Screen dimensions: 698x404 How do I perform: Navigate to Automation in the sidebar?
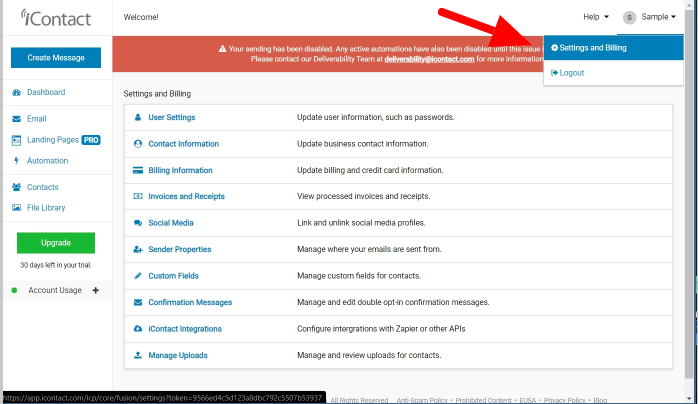[47, 161]
